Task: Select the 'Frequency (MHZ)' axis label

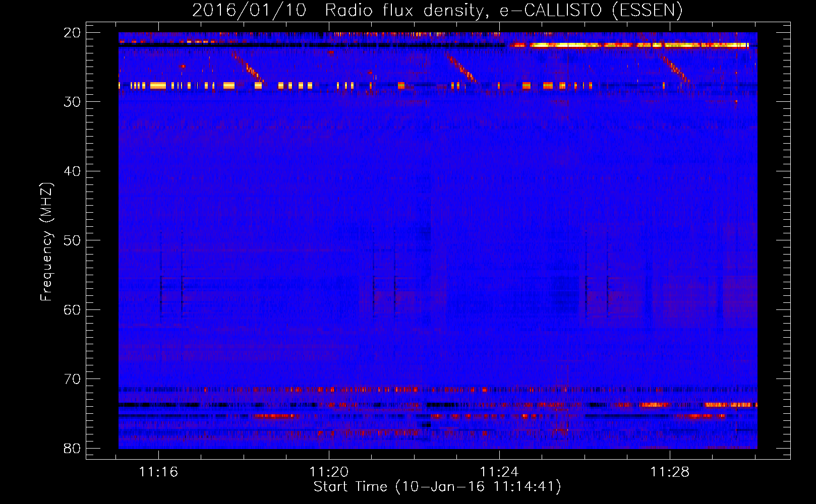Action: click(46, 242)
